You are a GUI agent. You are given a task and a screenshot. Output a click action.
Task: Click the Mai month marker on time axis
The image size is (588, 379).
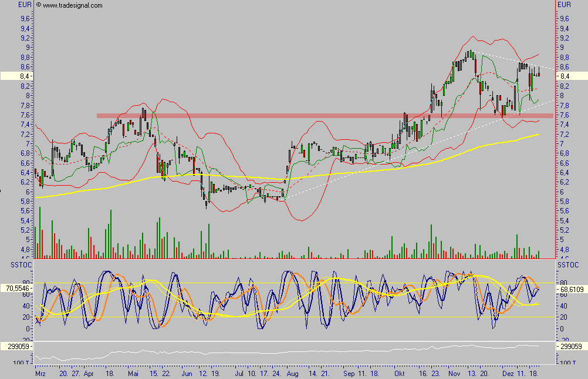pos(133,373)
